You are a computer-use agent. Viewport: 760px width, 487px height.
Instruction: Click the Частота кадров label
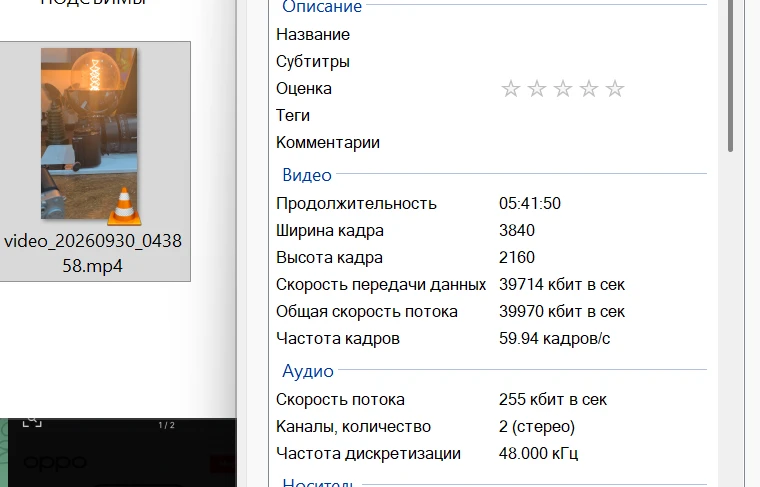tap(338, 339)
